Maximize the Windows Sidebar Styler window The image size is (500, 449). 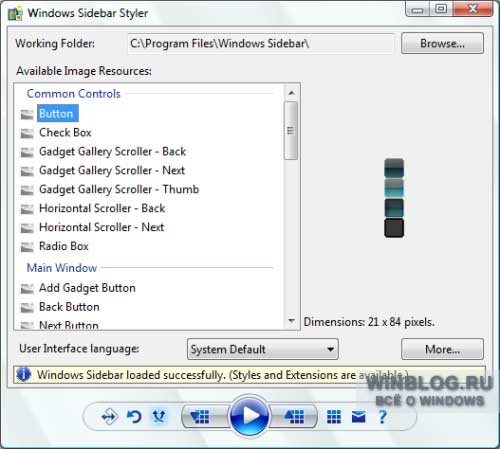[441, 9]
